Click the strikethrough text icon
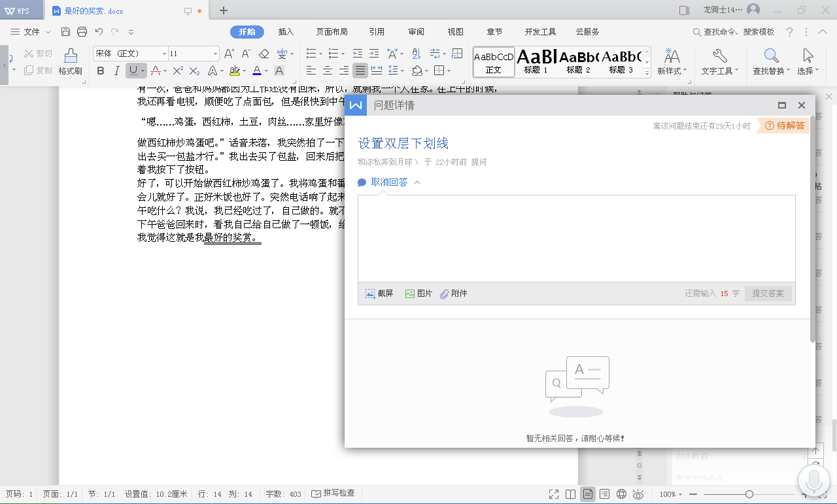 pos(154,71)
